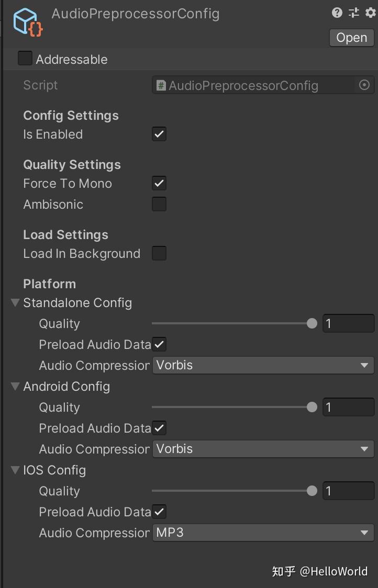Image resolution: width=378 pixels, height=588 pixels.
Task: Enable the Addressable checkbox
Action: click(25, 59)
